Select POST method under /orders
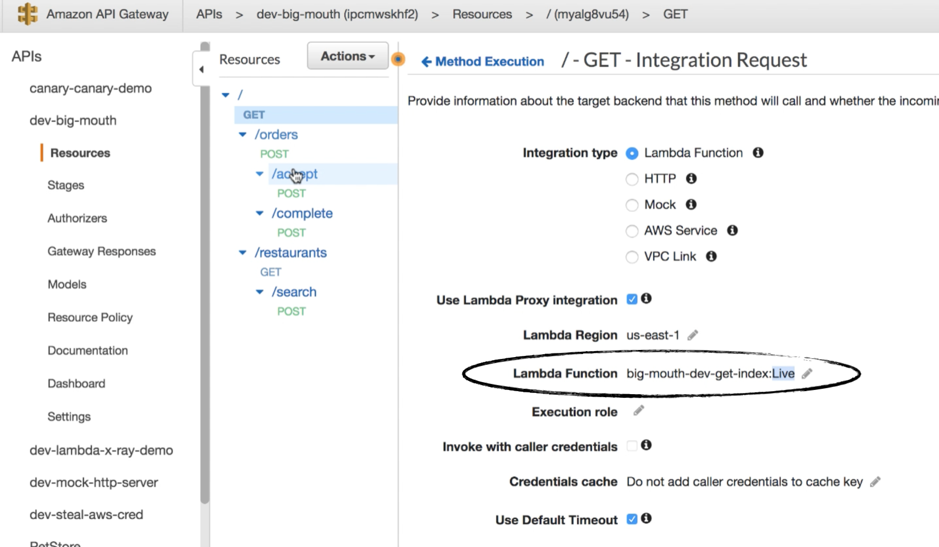This screenshot has height=547, width=939. 274,154
